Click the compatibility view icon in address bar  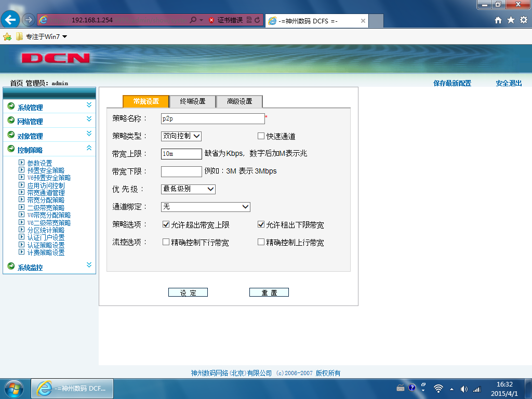[x=249, y=20]
